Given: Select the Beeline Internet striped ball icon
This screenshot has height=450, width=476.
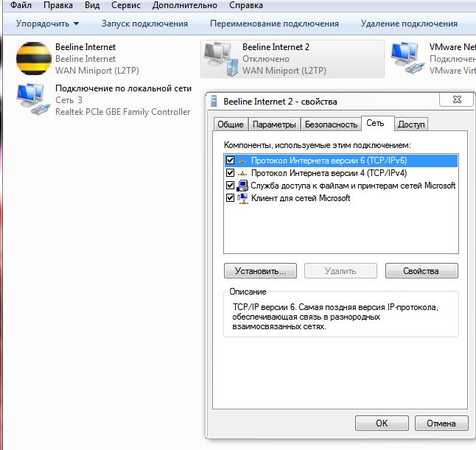Looking at the screenshot, I should [x=34, y=59].
